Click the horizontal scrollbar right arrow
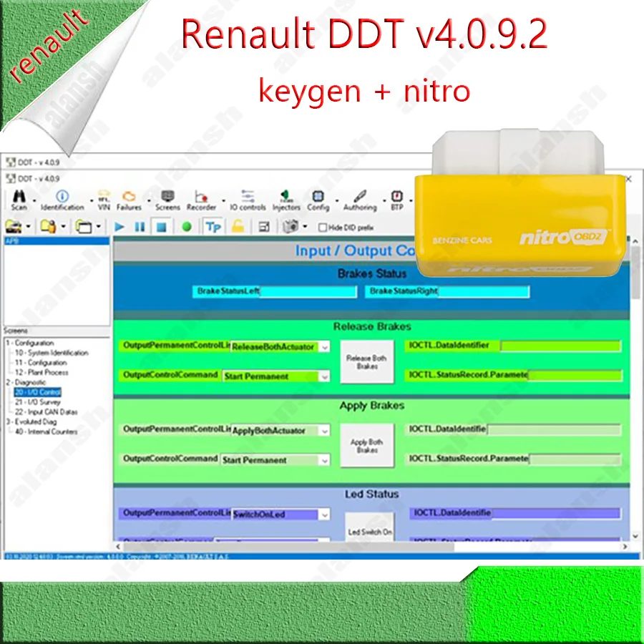 (625, 547)
